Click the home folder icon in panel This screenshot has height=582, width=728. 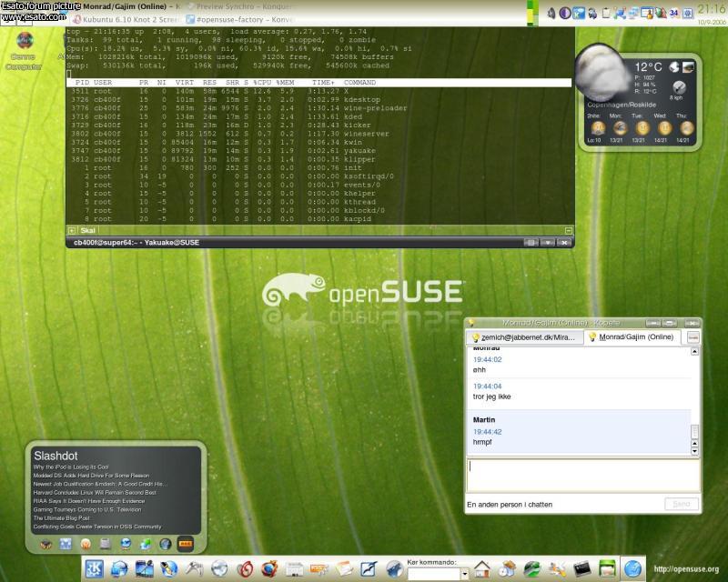[482, 569]
